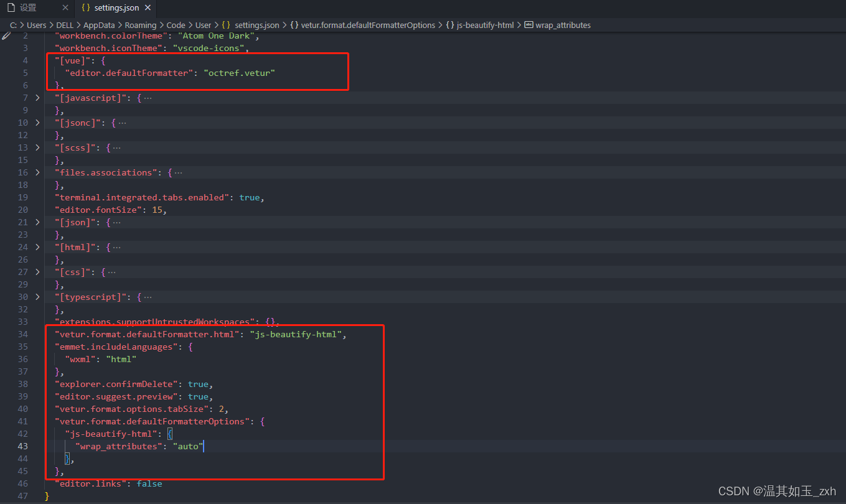Expand the folded "[jsonc]" block
Screen dimensions: 846x504
37,123
